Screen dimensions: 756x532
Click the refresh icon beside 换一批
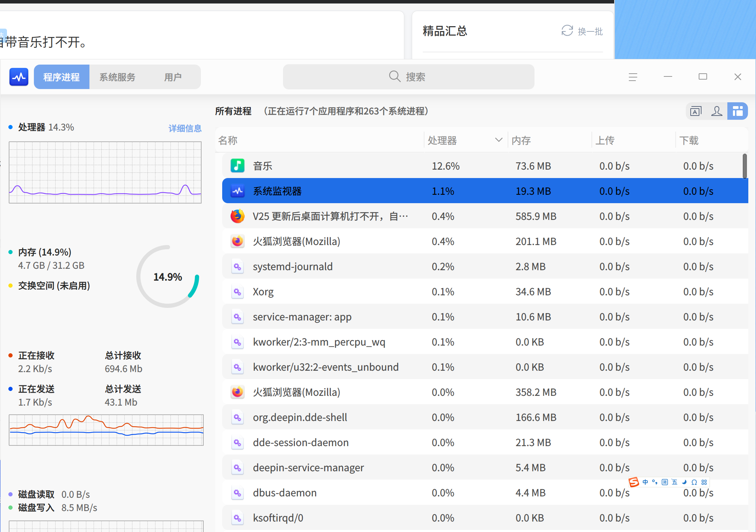pos(567,31)
